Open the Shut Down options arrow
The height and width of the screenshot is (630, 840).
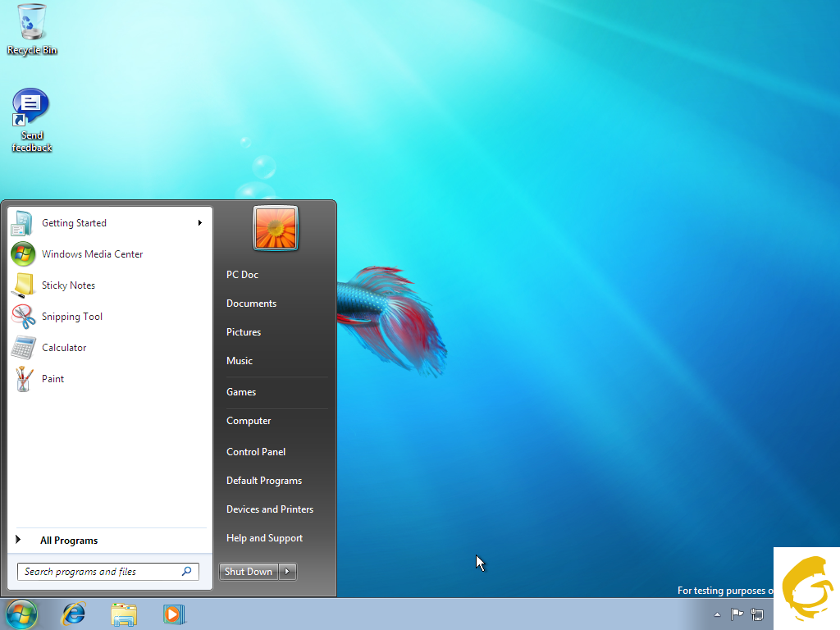(x=287, y=572)
